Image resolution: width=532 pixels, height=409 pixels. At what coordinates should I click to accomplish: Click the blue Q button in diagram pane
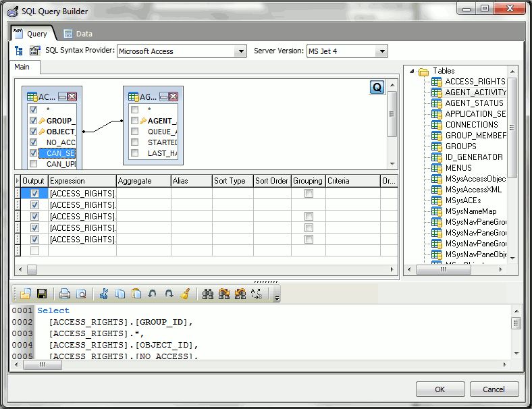click(377, 87)
